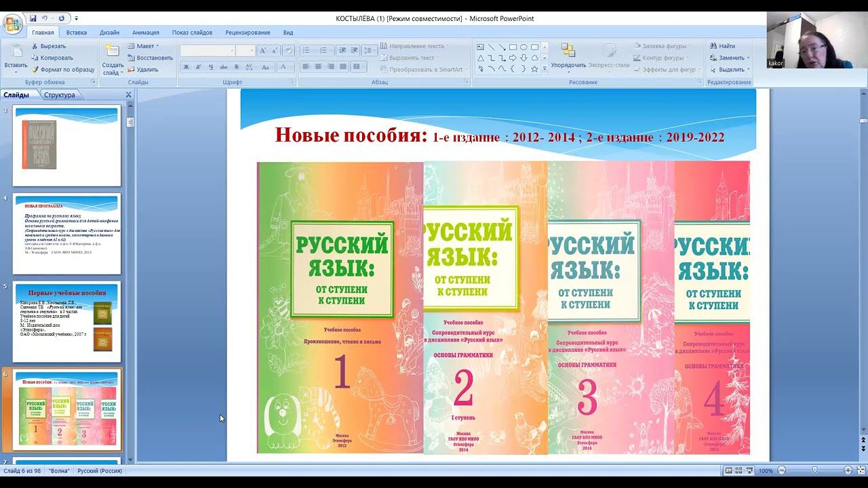
Task: Align text right
Action: point(330,67)
